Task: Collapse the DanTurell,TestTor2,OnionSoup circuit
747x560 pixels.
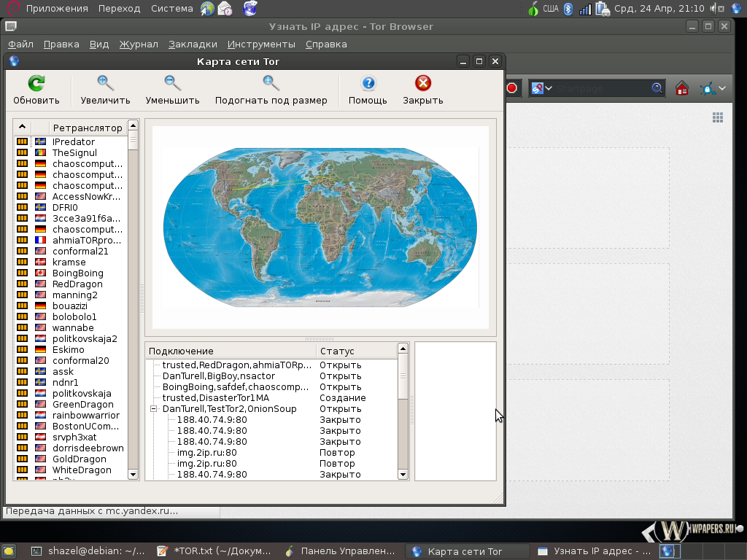Action: coord(154,409)
